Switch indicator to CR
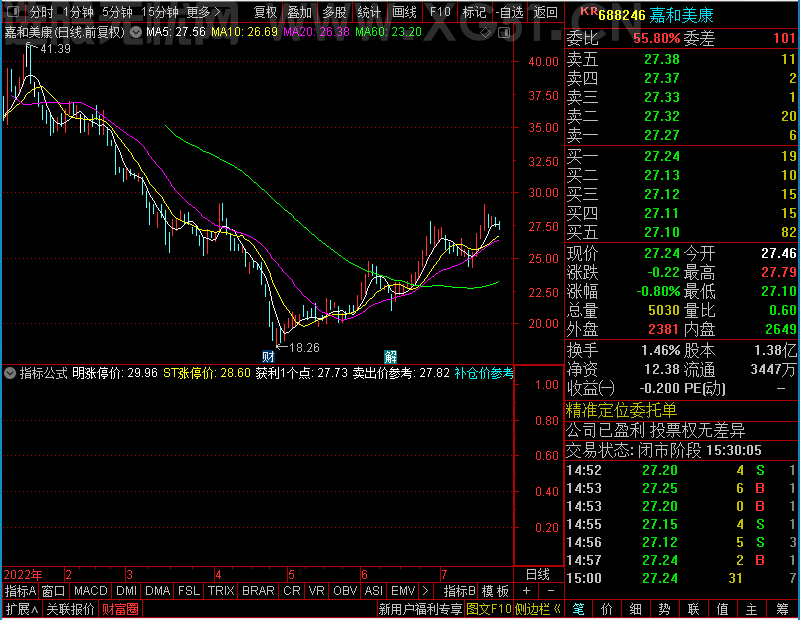 pos(292,591)
